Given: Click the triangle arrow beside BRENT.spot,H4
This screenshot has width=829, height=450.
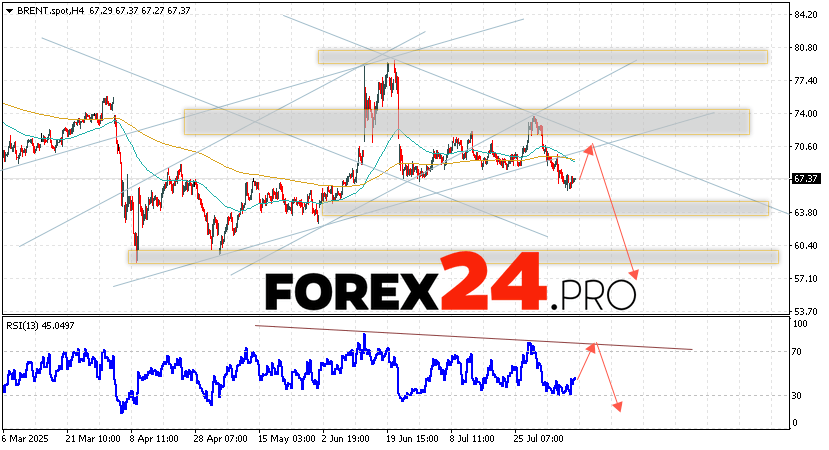Looking at the screenshot, I should pyautogui.click(x=8, y=8).
